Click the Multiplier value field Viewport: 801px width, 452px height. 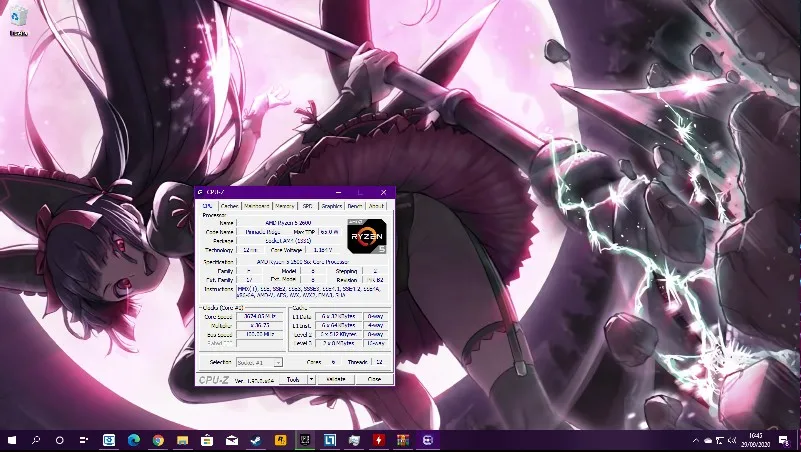(x=260, y=325)
